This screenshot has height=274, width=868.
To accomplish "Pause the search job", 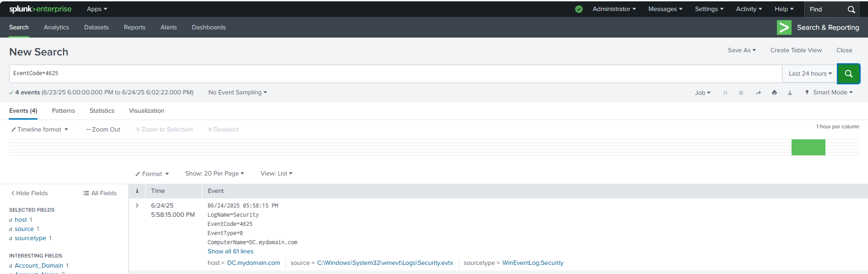I will [725, 93].
